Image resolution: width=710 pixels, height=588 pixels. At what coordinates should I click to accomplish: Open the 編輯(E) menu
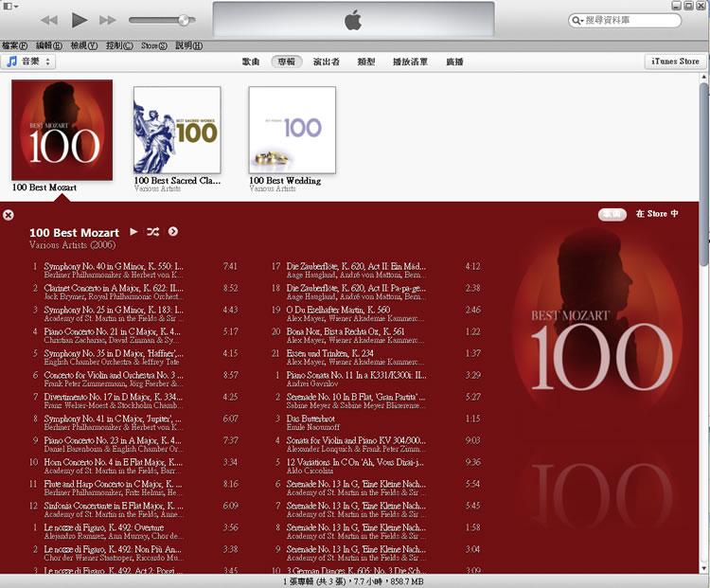click(x=49, y=45)
